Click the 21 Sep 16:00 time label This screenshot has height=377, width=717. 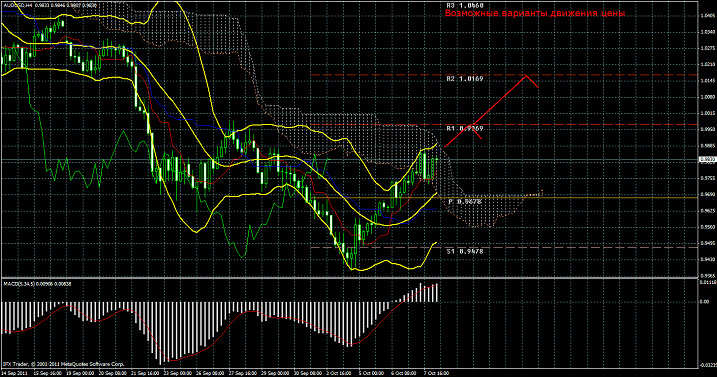click(x=144, y=373)
